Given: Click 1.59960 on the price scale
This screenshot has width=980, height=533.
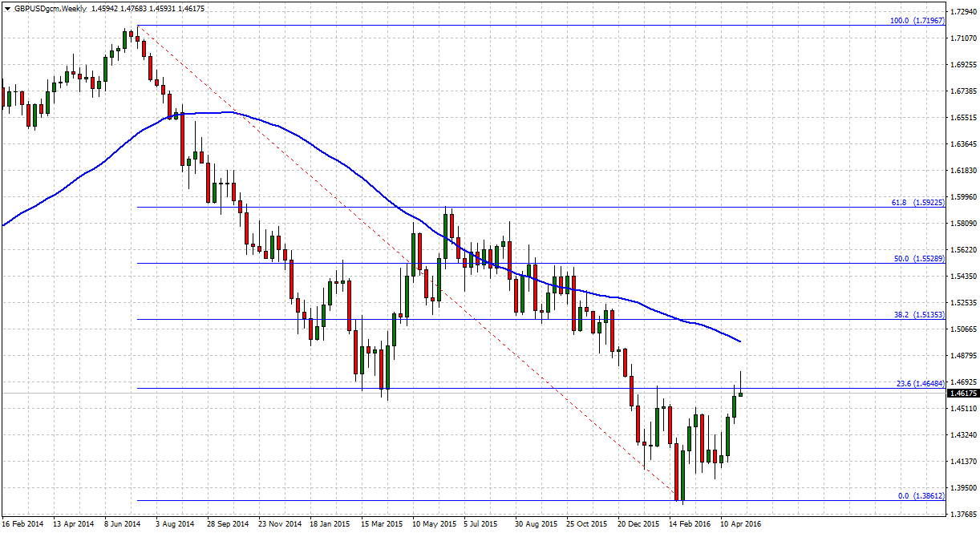Looking at the screenshot, I should click(x=963, y=197).
